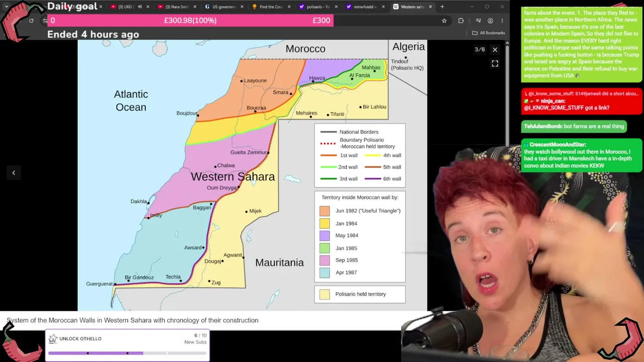Click the 3/6 image counter
644x362 pixels.
(x=479, y=50)
